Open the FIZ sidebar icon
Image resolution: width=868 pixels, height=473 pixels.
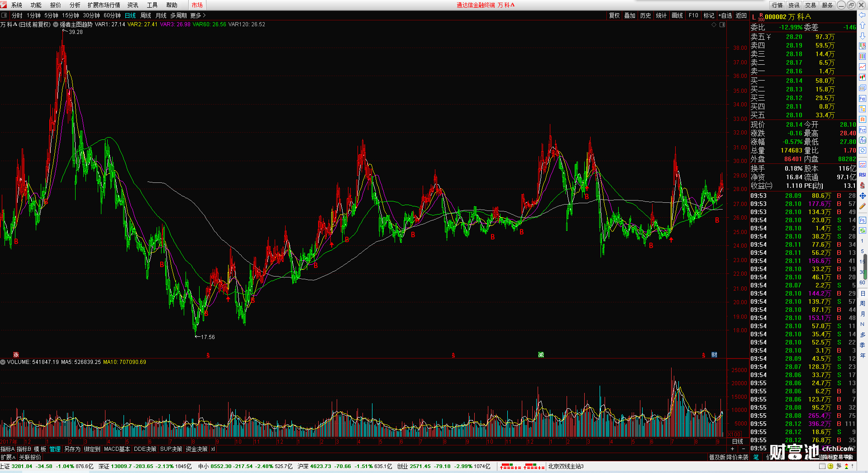[863, 130]
